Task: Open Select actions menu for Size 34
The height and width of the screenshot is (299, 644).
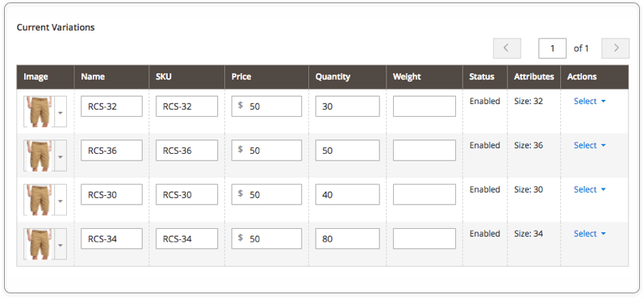Action: coord(590,234)
